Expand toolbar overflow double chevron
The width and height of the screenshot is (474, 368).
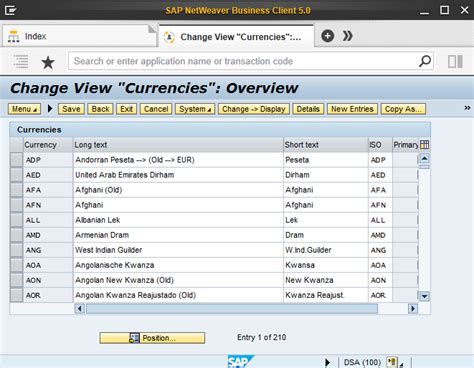pos(467,108)
